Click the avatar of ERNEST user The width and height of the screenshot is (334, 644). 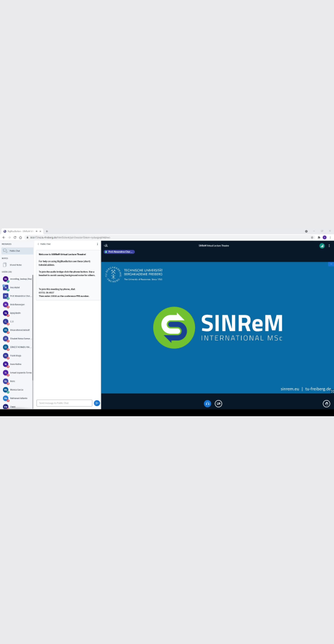coord(6,347)
